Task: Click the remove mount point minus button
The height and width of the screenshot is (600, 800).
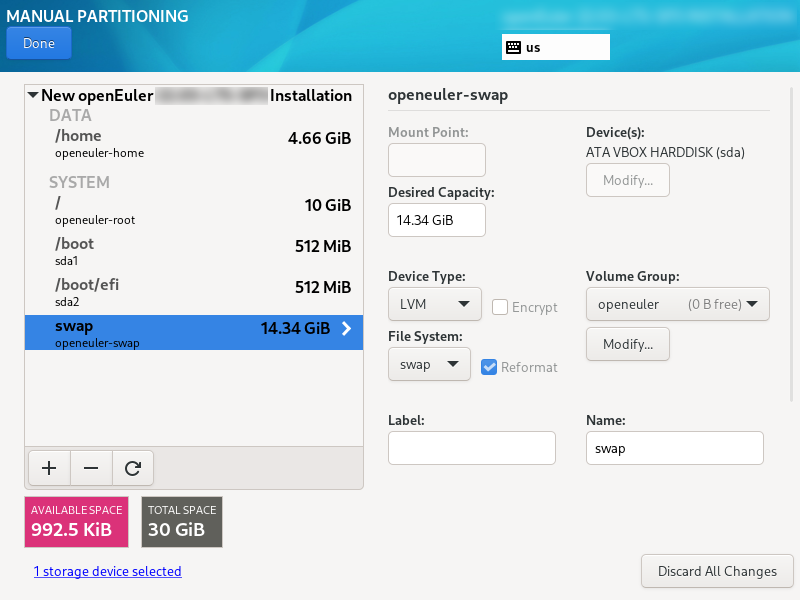Action: point(90,467)
